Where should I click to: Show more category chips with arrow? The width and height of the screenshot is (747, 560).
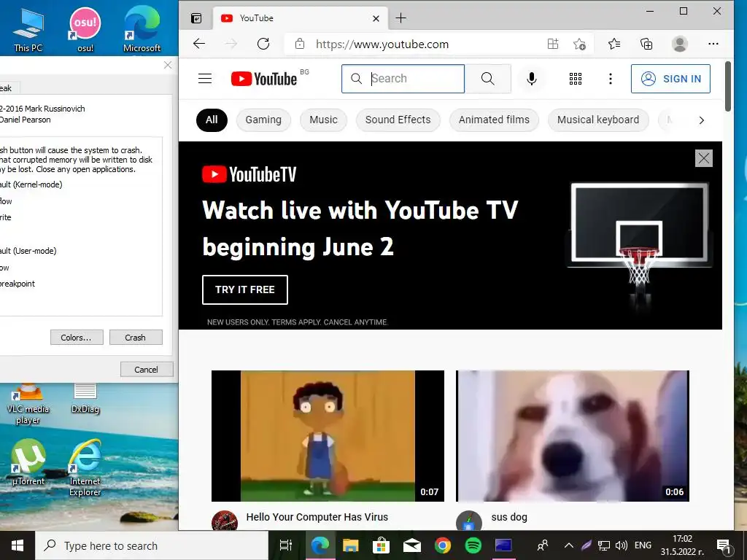[701, 120]
